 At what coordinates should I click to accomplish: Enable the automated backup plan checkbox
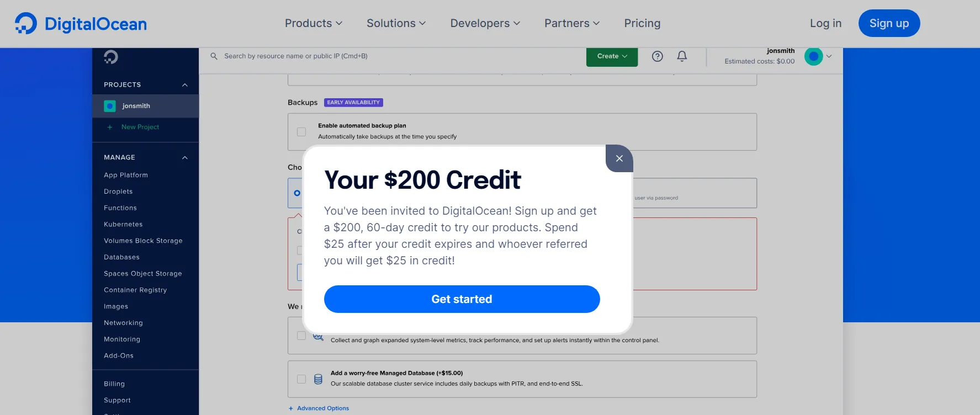click(301, 131)
